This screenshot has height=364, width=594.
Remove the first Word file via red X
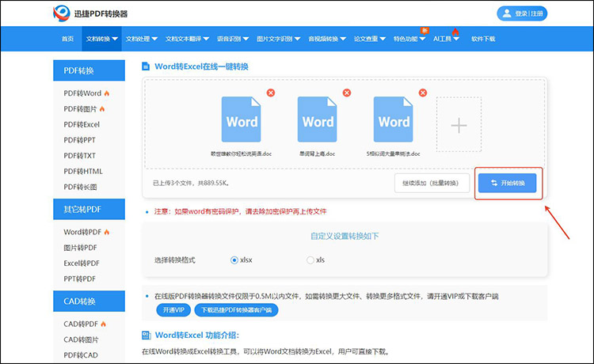271,93
